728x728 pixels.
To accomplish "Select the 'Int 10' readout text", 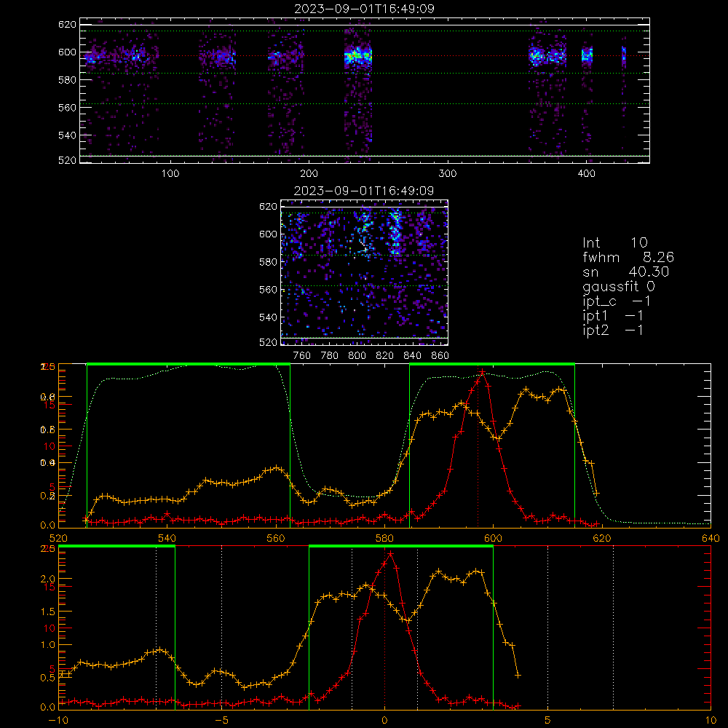I will 614,242.
